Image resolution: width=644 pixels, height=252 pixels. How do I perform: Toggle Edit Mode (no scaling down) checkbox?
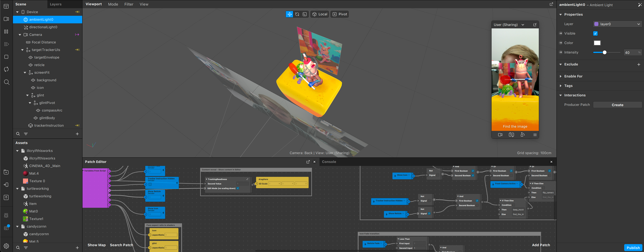pos(238,188)
